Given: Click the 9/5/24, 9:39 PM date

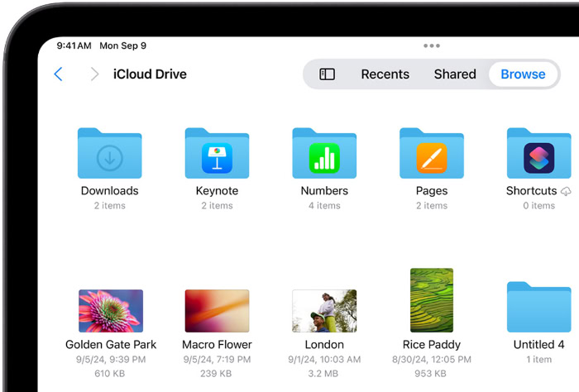Looking at the screenshot, I should [111, 360].
